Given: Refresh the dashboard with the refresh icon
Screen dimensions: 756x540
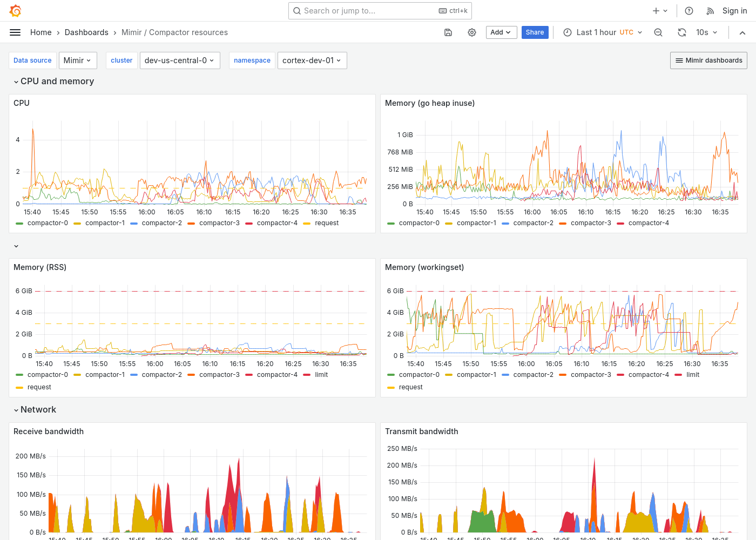Looking at the screenshot, I should (682, 32).
